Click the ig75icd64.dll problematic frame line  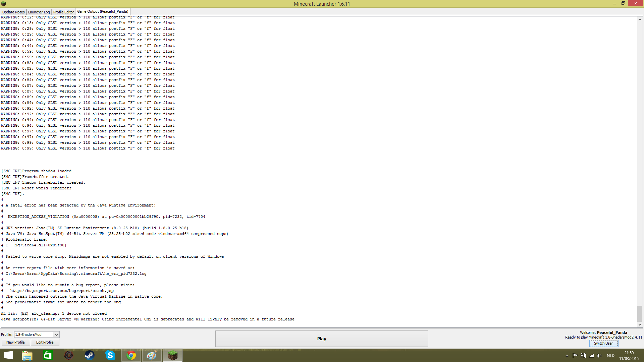pos(34,245)
